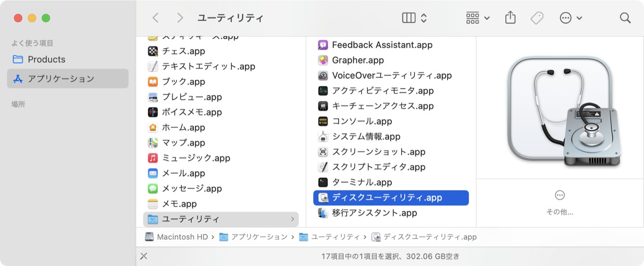
Task: Click Macintosh HD in the path bar
Action: (x=177, y=237)
